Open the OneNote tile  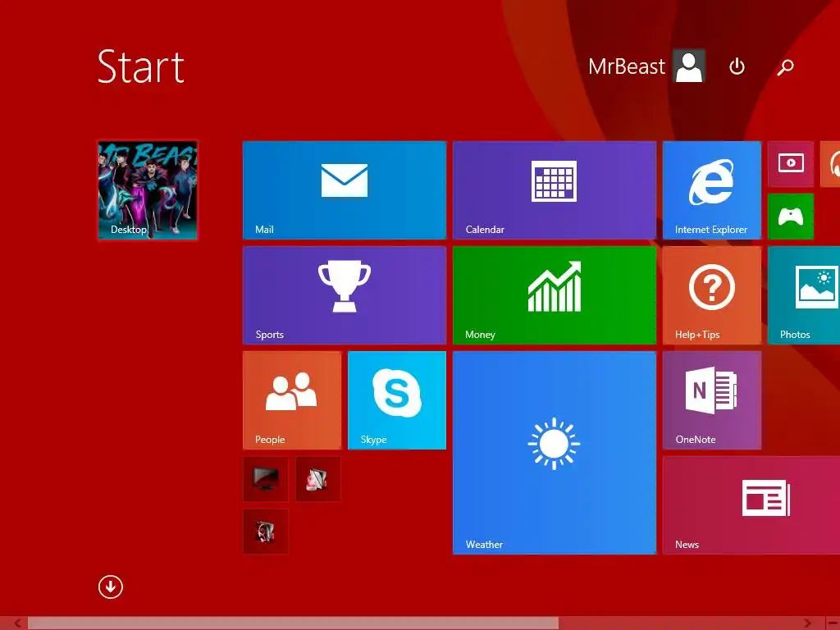[711, 400]
